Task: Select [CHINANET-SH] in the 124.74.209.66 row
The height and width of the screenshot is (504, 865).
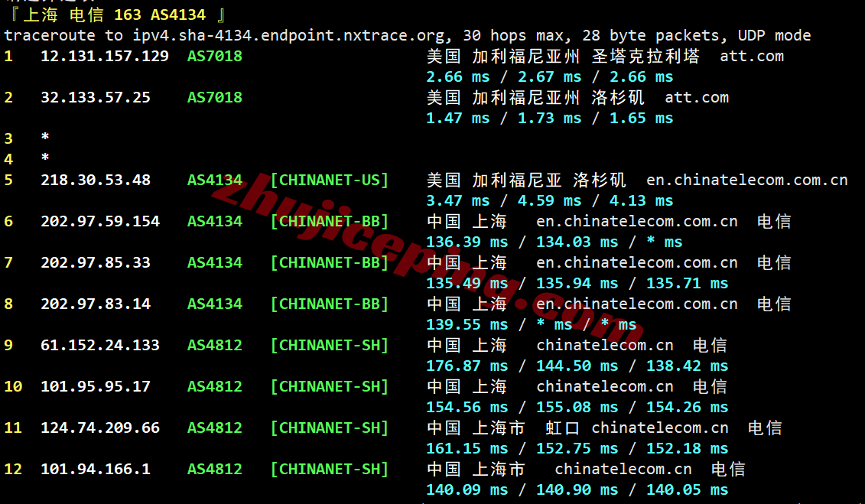Action: click(330, 428)
